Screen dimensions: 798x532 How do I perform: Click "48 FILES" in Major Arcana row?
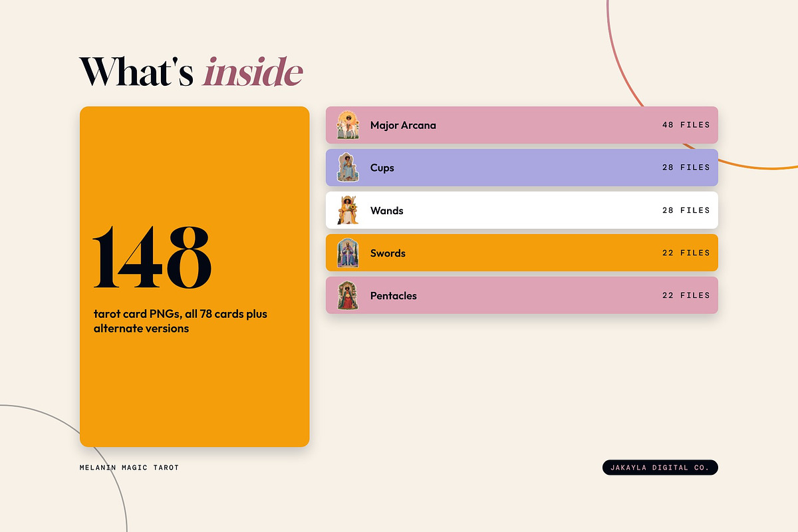click(x=686, y=125)
